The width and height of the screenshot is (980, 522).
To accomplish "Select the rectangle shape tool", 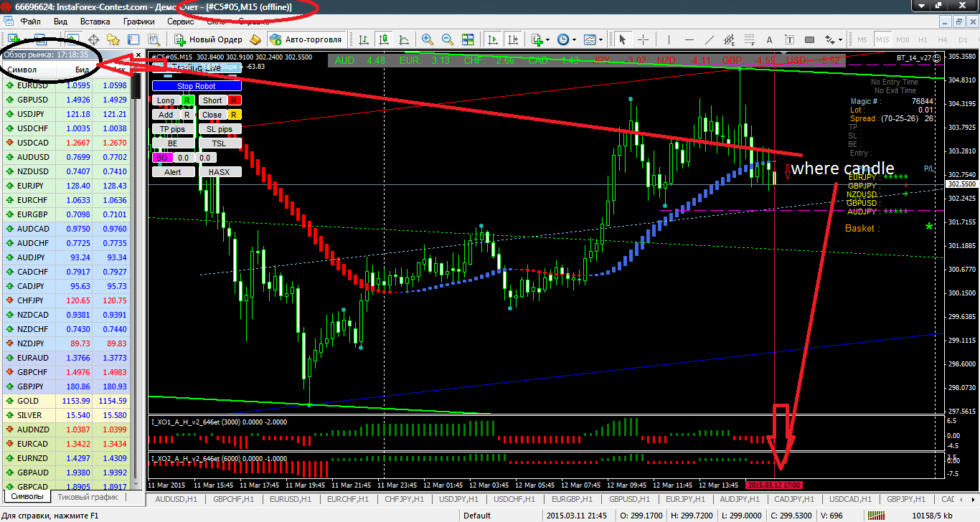I will tap(810, 39).
